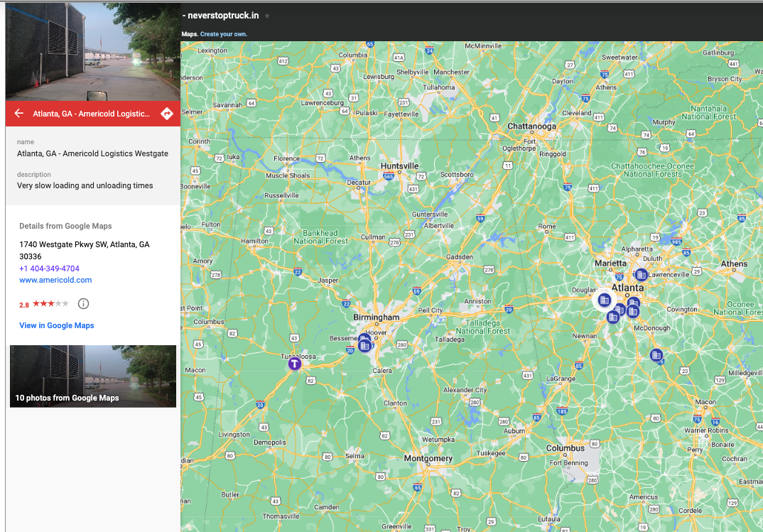Click the Talladega National Forest label
Screen dimensions: 763x532
[482, 327]
